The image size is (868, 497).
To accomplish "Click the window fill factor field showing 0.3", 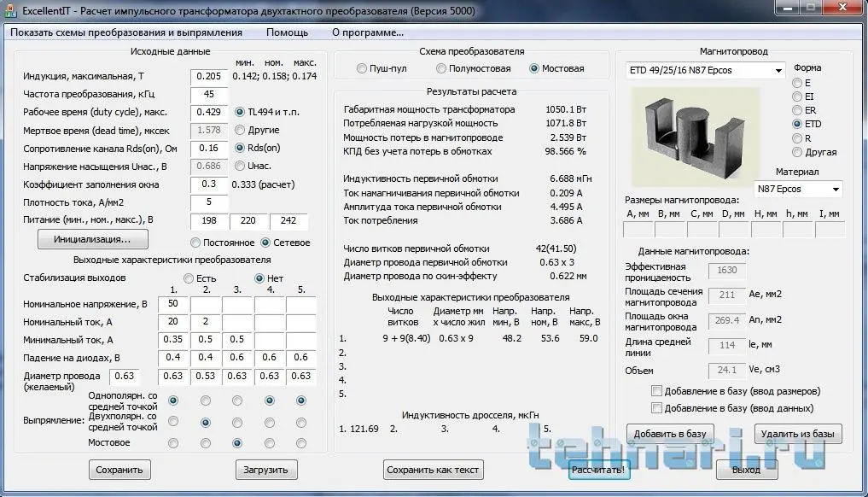I will click(x=209, y=184).
